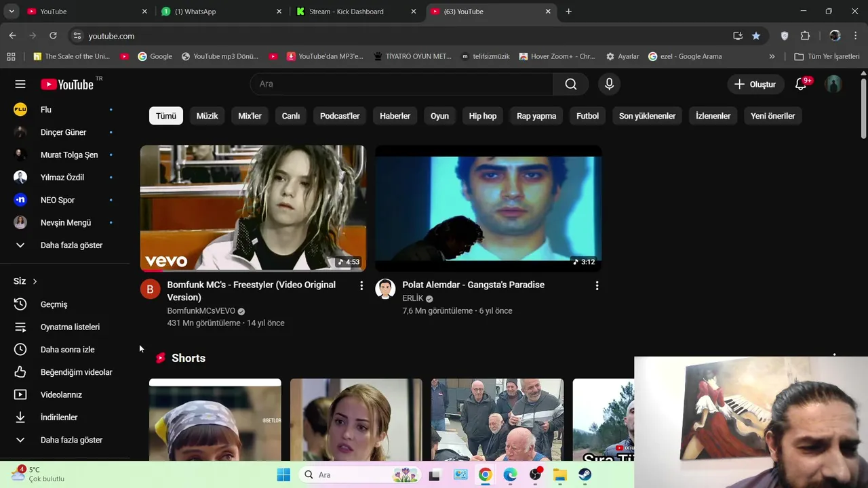Select the Canlı filter chip
Screen dimensions: 868x488
tap(291, 116)
